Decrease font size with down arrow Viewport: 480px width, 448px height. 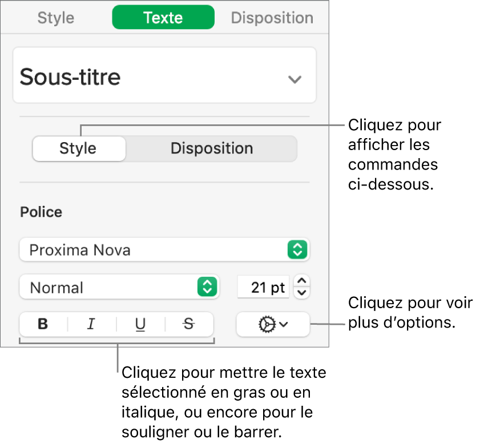302,293
